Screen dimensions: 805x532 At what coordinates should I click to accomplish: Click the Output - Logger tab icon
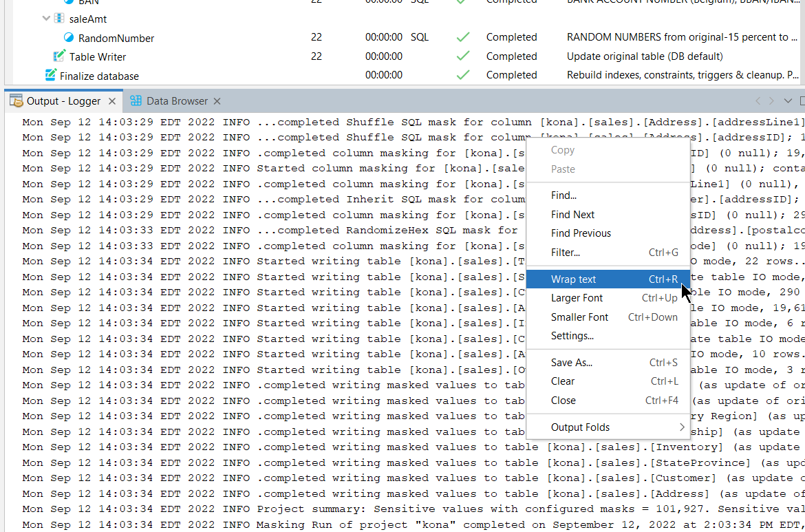(x=17, y=101)
